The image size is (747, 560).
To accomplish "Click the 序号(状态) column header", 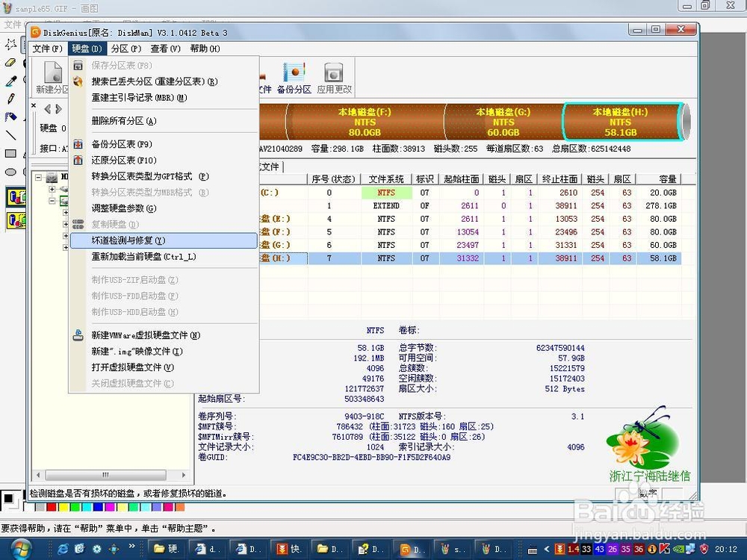I will (333, 179).
